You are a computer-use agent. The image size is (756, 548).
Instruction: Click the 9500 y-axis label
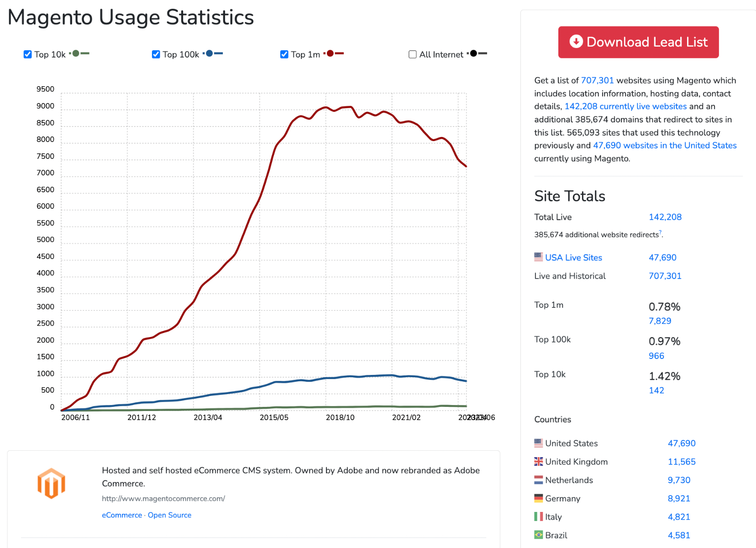[x=45, y=89]
